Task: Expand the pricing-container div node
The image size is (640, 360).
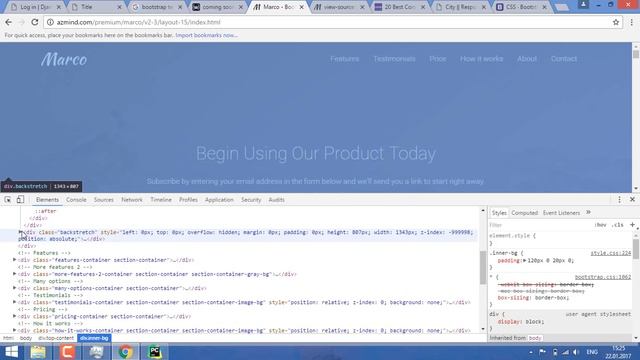Action: pos(15,316)
